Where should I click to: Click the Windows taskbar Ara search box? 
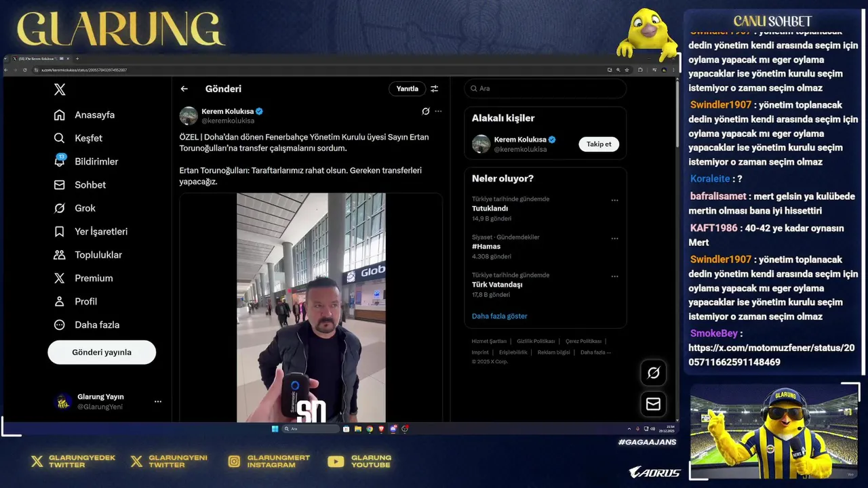pos(311,428)
